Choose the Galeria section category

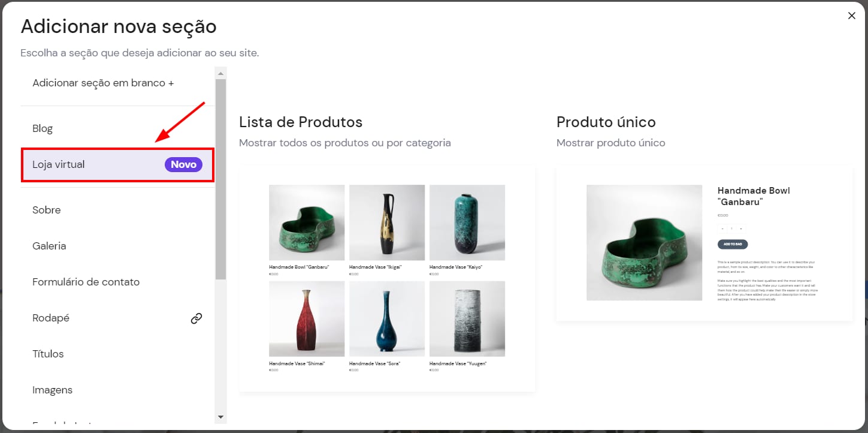point(49,246)
